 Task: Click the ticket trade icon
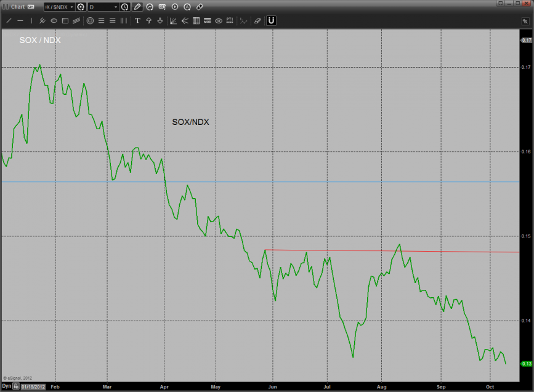(200, 7)
